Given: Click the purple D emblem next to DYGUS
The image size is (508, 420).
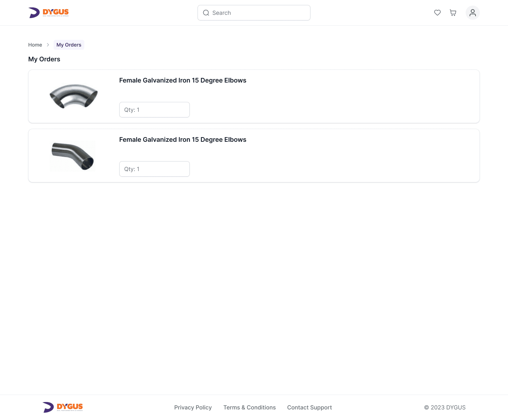Looking at the screenshot, I should click(x=34, y=12).
